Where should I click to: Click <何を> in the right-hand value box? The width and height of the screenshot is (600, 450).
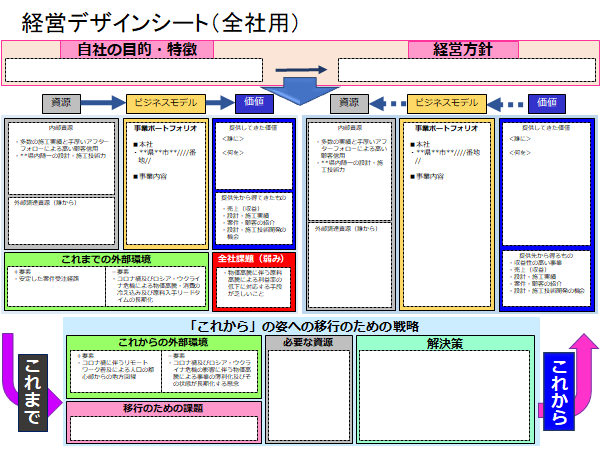520,153
